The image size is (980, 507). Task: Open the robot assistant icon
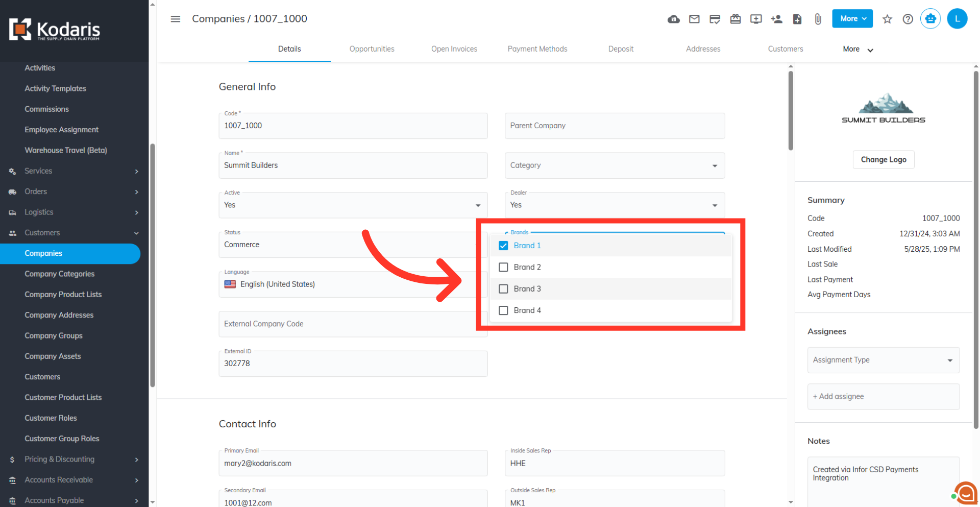[x=930, y=19]
